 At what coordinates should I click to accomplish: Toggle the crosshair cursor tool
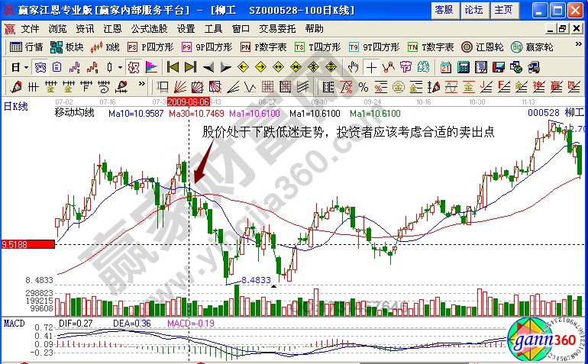coord(370,67)
